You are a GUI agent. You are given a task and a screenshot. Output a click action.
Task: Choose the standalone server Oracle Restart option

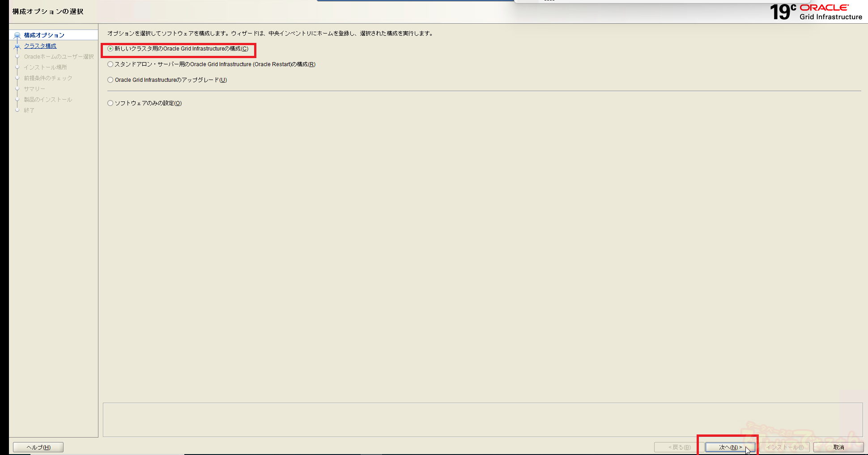pyautogui.click(x=111, y=64)
